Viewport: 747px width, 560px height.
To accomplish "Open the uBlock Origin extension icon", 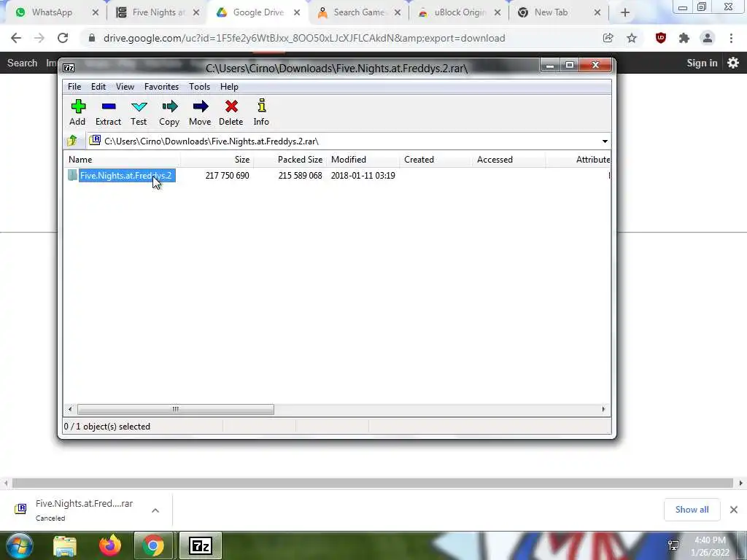I will tap(661, 38).
